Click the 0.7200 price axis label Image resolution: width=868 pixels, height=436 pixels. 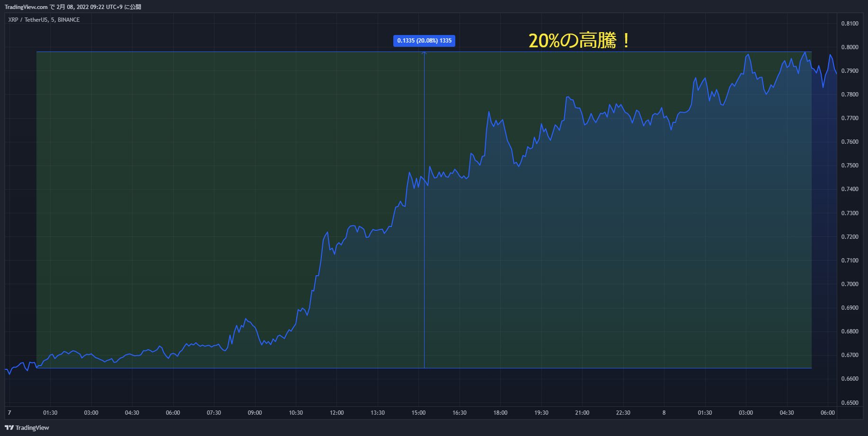(x=850, y=237)
